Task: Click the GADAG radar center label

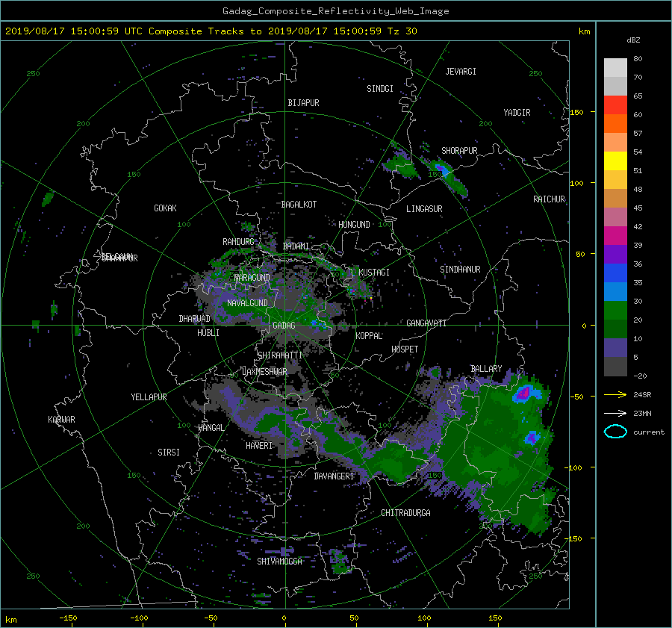Action: tap(284, 326)
